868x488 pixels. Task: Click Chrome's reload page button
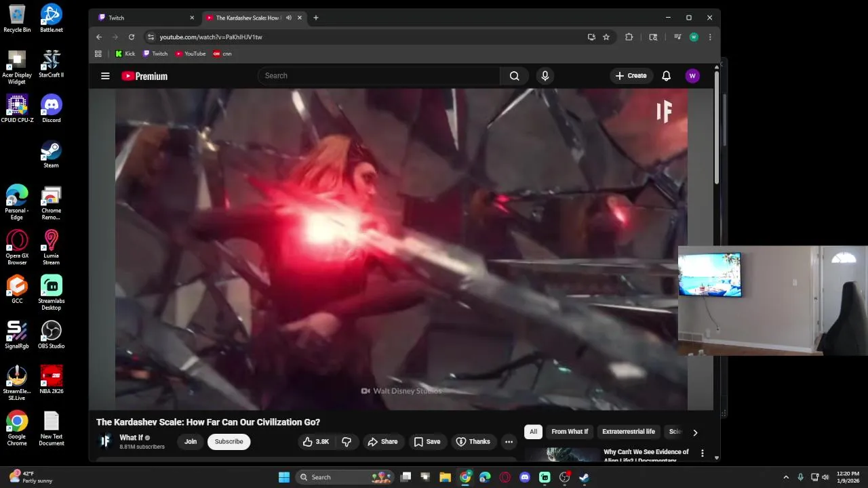(132, 37)
